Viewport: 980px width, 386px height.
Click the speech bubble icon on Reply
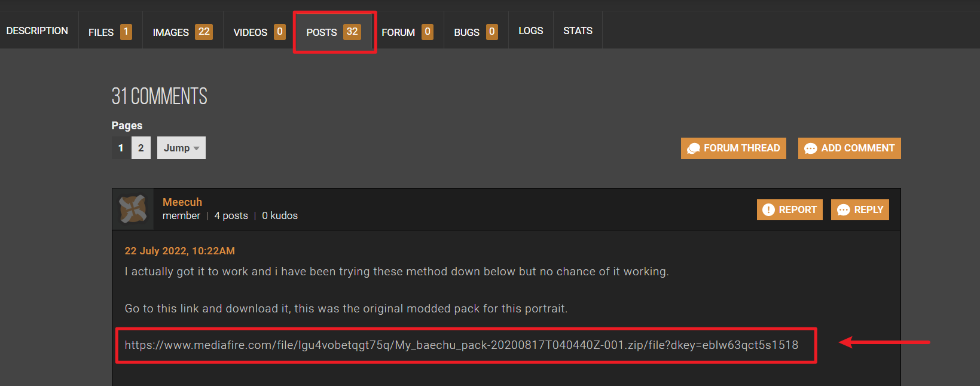coord(844,210)
